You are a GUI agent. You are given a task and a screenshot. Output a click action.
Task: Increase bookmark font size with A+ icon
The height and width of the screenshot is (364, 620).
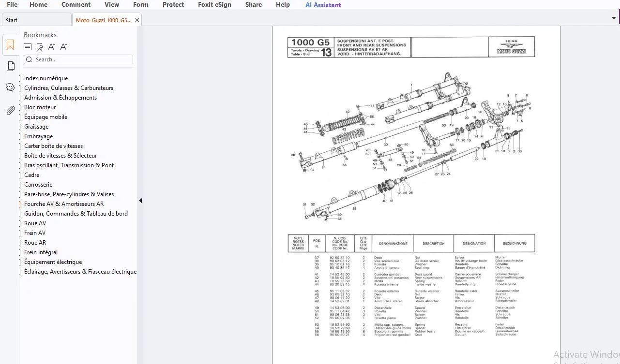pos(51,47)
